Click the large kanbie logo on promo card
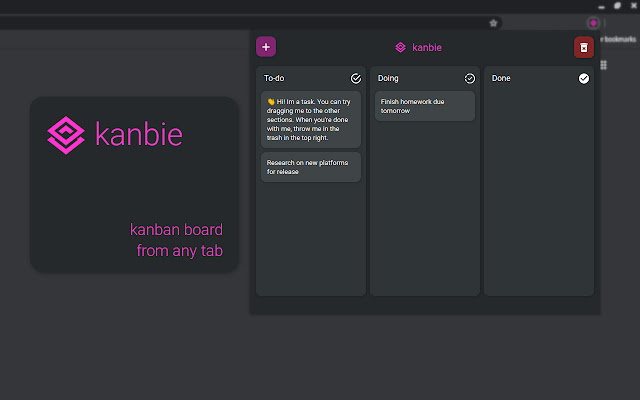The width and height of the screenshot is (640, 400). pyautogui.click(x=67, y=135)
